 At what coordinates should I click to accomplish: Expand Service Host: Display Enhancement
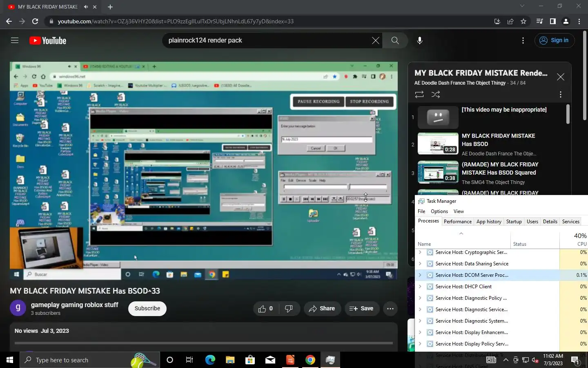point(420,332)
